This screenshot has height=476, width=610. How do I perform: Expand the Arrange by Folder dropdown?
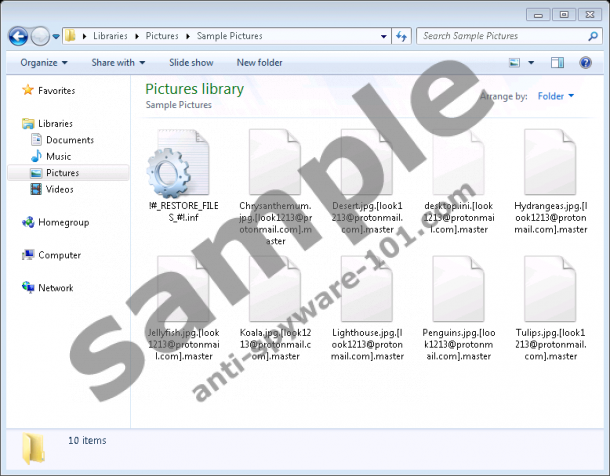[x=555, y=96]
